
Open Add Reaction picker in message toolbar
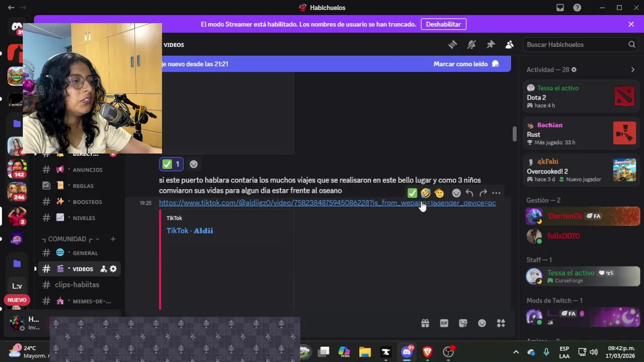point(456,193)
